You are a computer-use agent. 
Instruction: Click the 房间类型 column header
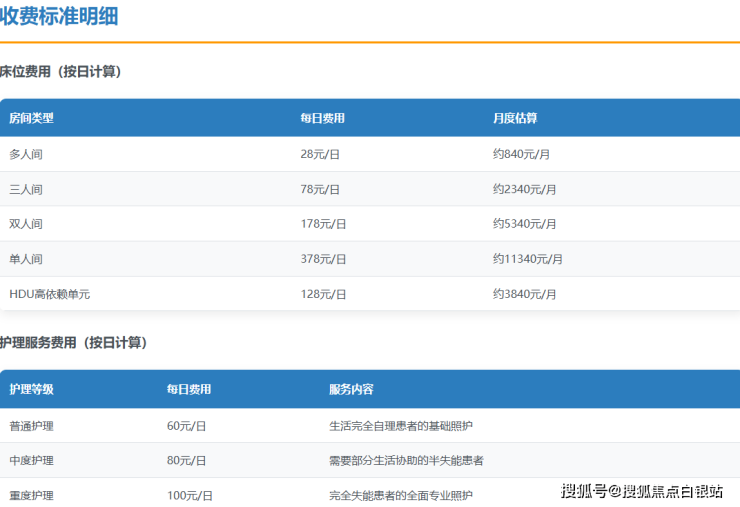(x=31, y=118)
